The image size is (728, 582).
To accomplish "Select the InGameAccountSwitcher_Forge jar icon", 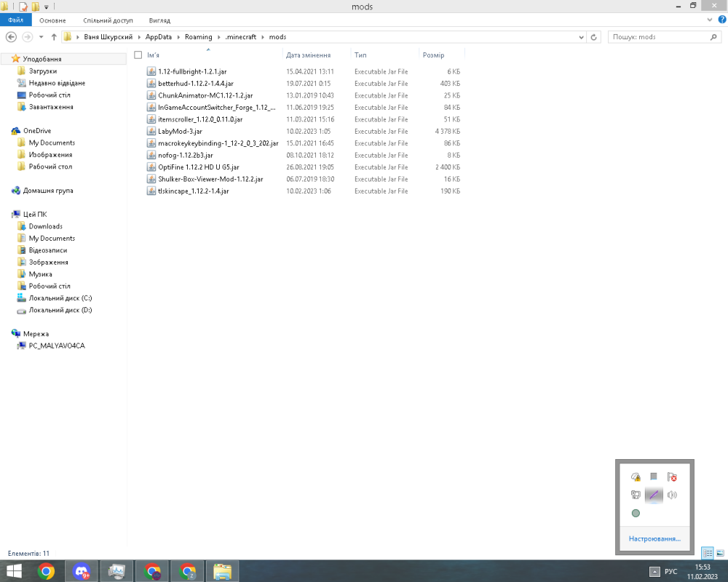I will coord(151,107).
